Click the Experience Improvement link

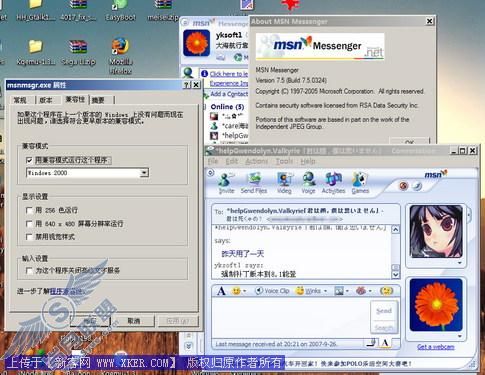229,84
